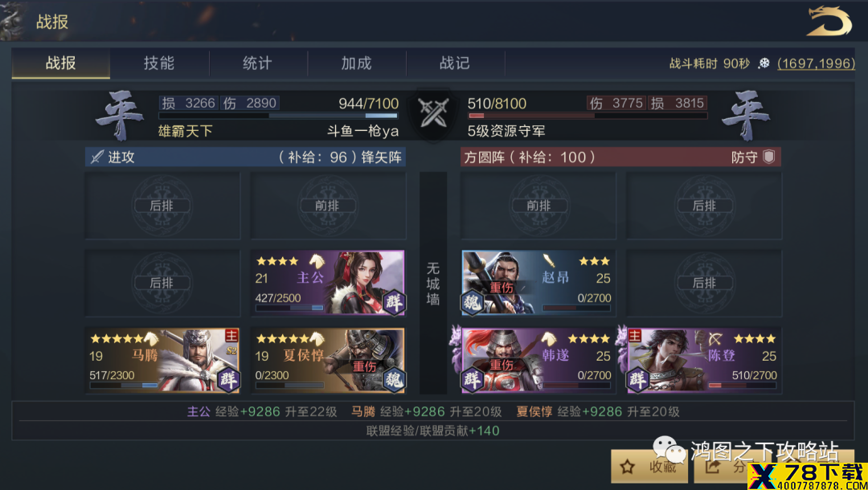
Task: Click the 群 faction badge on 马腾 card
Action: point(227,379)
